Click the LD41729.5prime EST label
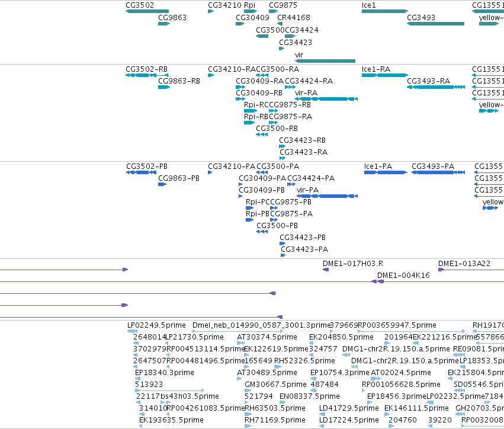The width and height of the screenshot is (504, 429). point(349,409)
